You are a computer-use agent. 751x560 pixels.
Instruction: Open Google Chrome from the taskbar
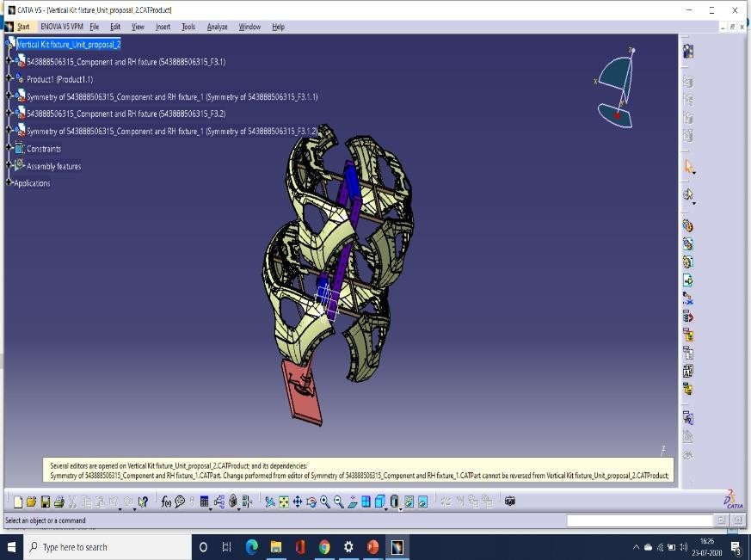[x=324, y=547]
